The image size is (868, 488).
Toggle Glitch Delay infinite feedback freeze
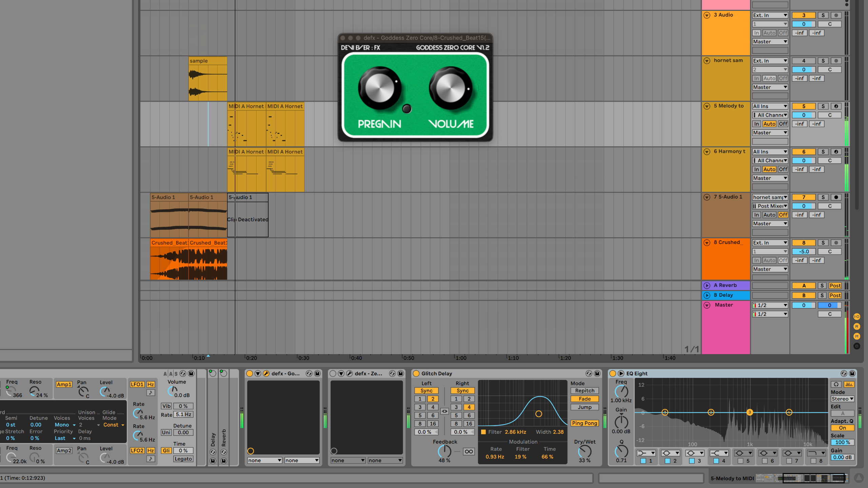pos(469,451)
